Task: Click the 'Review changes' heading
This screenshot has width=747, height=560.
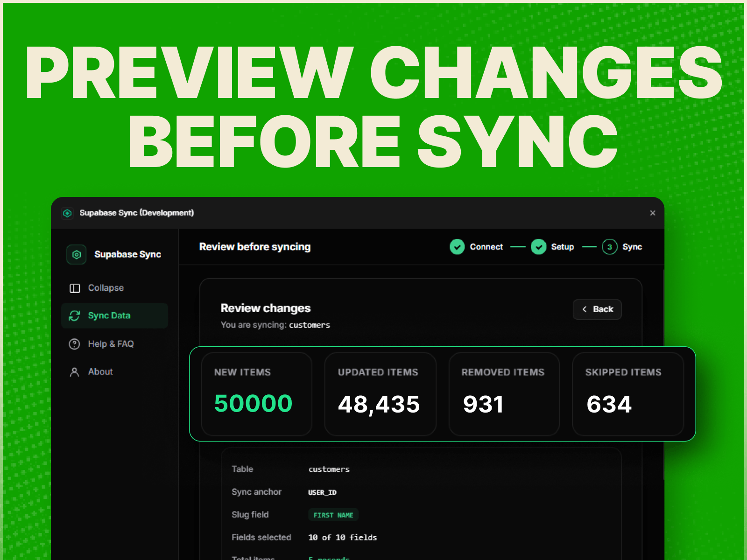Action: coord(266,308)
